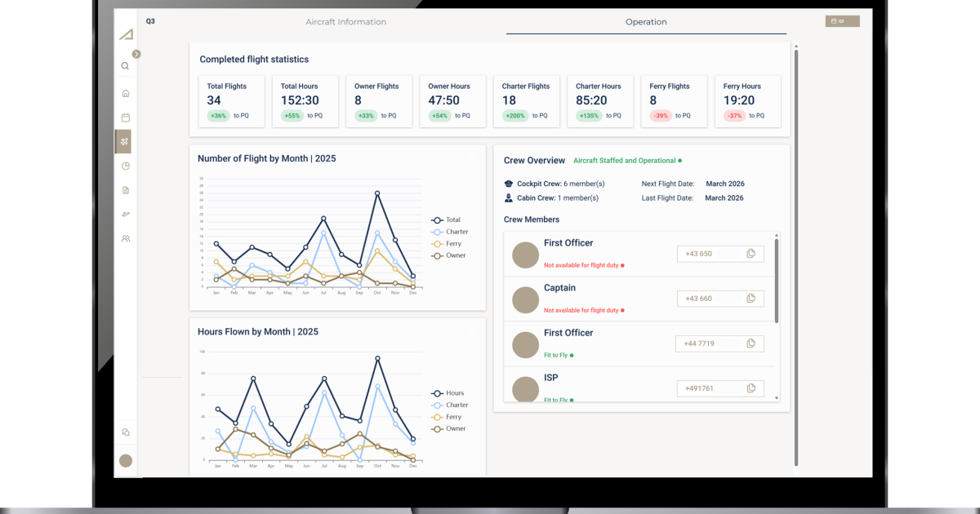This screenshot has height=514, width=980.
Task: Open search from the sidebar magnifier icon
Action: pyautogui.click(x=125, y=66)
